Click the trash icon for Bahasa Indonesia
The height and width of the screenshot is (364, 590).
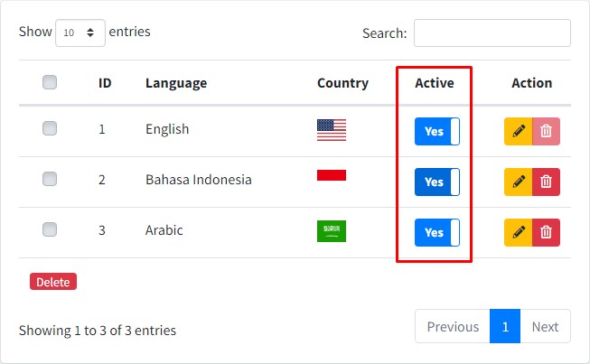[x=546, y=182]
